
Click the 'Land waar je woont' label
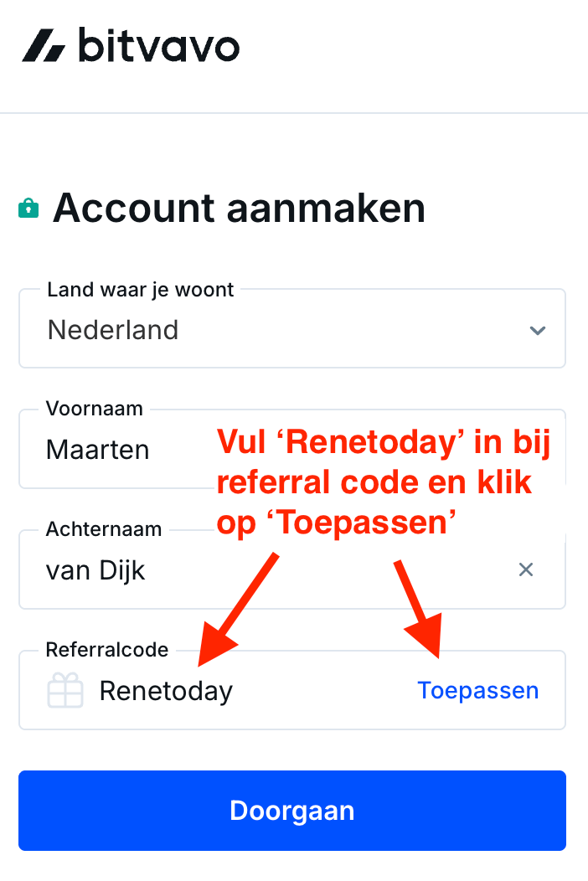[141, 291]
